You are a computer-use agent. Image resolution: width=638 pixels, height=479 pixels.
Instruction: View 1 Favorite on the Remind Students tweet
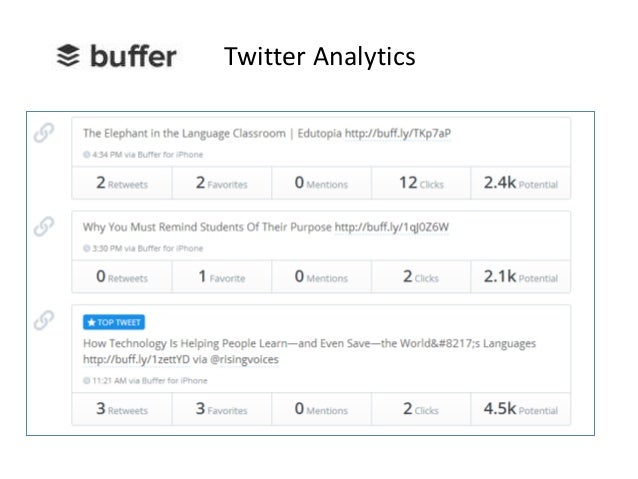[221, 277]
